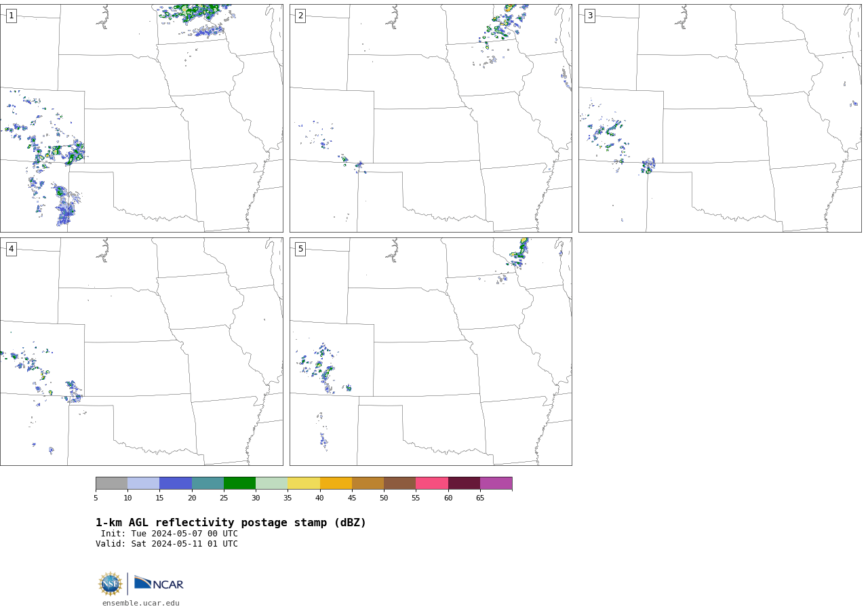Select the brown 50-55 dBZ swatch
This screenshot has height=611, width=868.
click(x=399, y=484)
